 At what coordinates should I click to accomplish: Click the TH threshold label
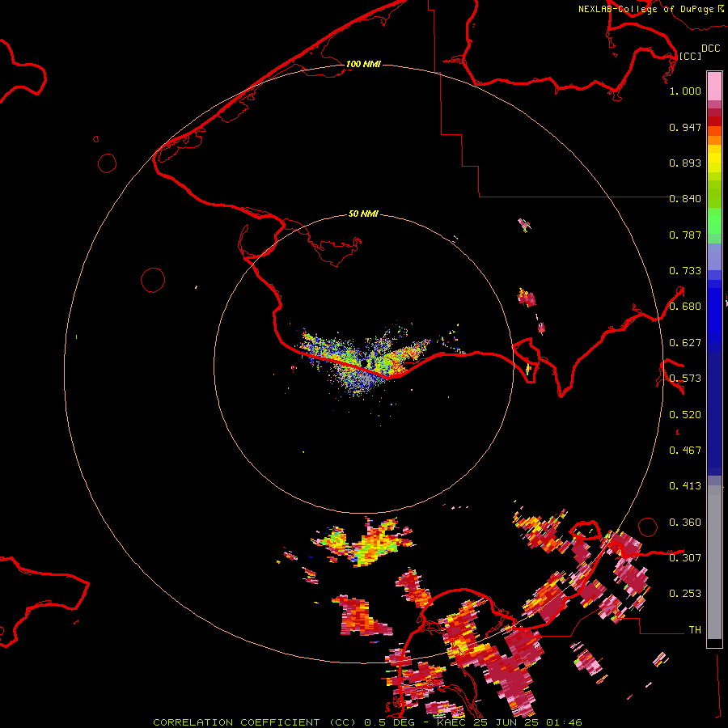tap(695, 630)
